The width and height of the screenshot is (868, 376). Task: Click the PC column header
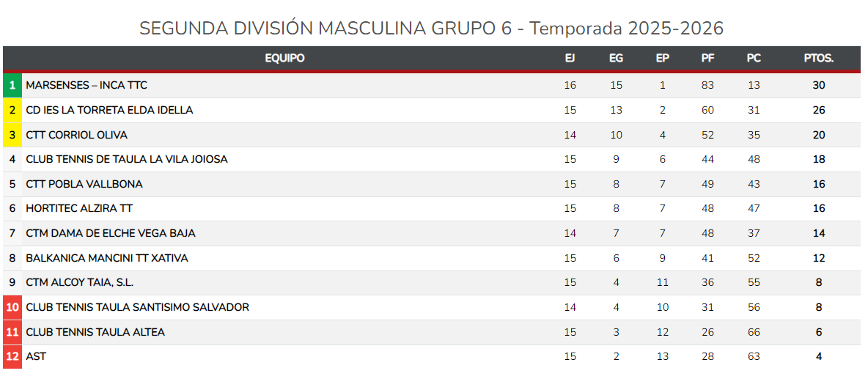[x=754, y=59]
